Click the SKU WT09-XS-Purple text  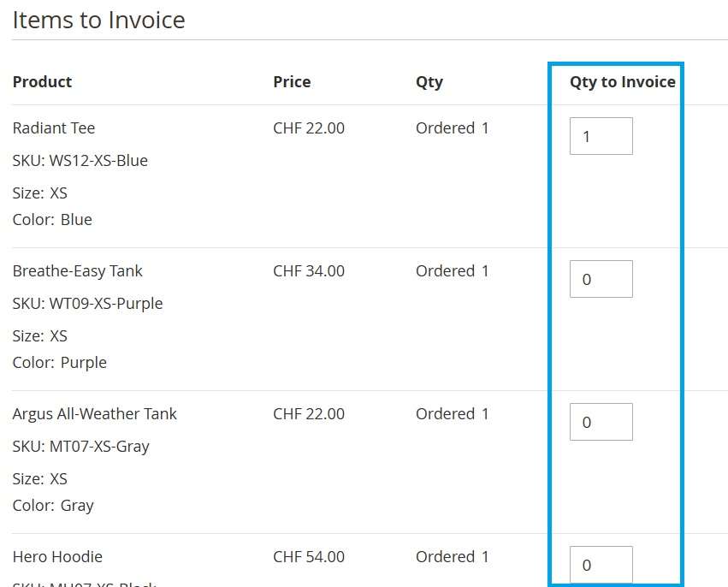tap(87, 304)
